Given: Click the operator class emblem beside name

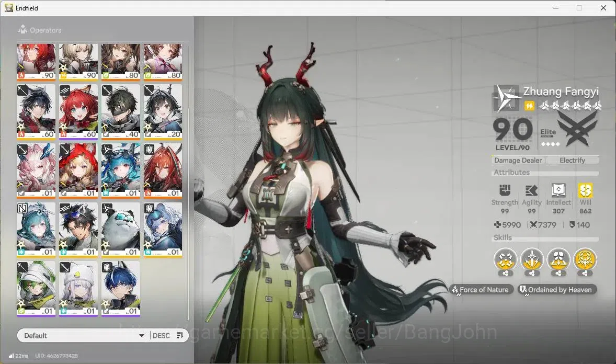Looking at the screenshot, I should [506, 97].
